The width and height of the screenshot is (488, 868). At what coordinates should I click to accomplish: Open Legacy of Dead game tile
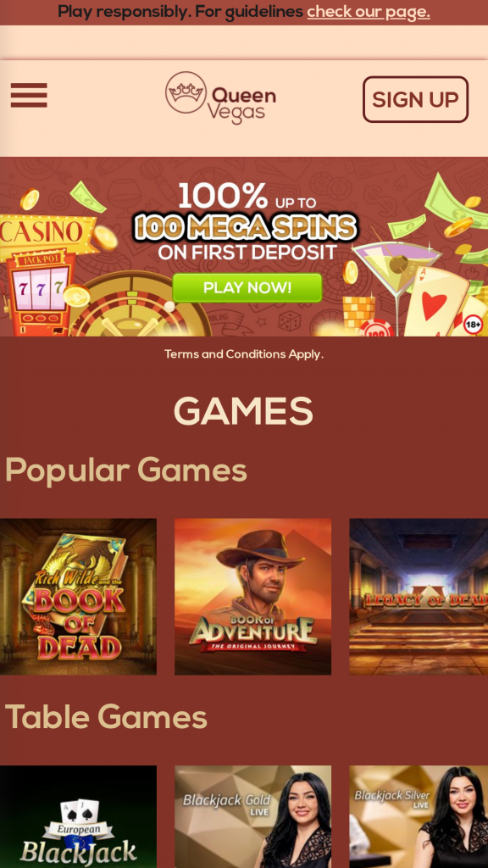pos(419,597)
